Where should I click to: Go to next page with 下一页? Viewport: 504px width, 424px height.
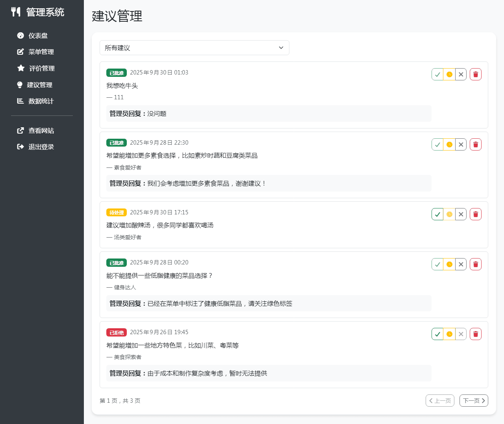pyautogui.click(x=474, y=400)
